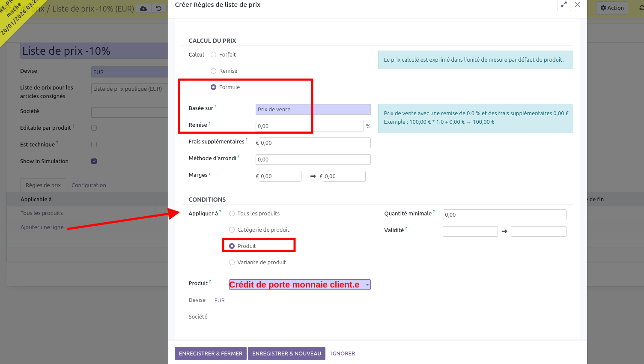Click the help icon next to Quantité minimale
Screen dimensions: 644x364
pyautogui.click(x=434, y=212)
